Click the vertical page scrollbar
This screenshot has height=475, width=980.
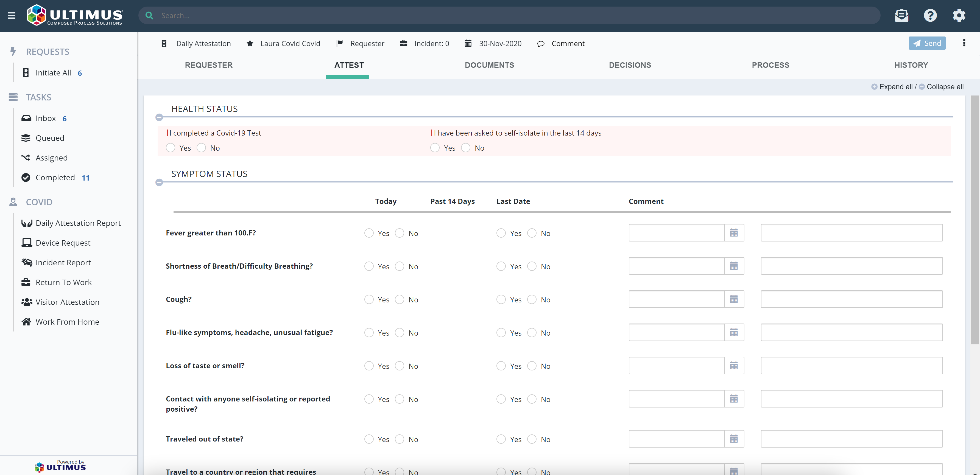click(975, 221)
